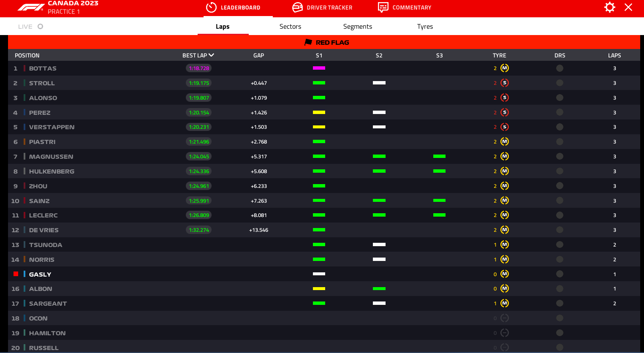Click the red status square beside Gasly
644x353 pixels.
16,274
